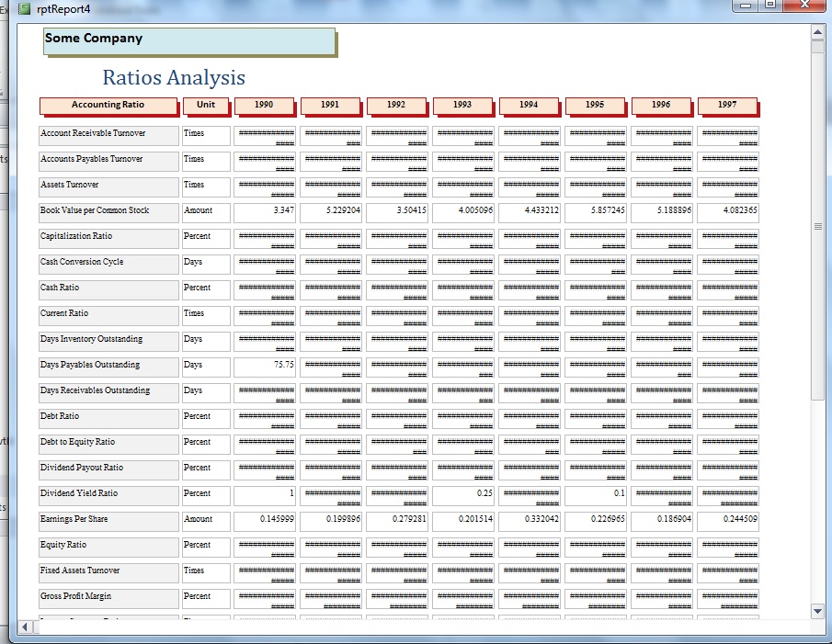Select the Account Receivable Turnover row label
Screen dimensions: 832x644
(x=108, y=136)
